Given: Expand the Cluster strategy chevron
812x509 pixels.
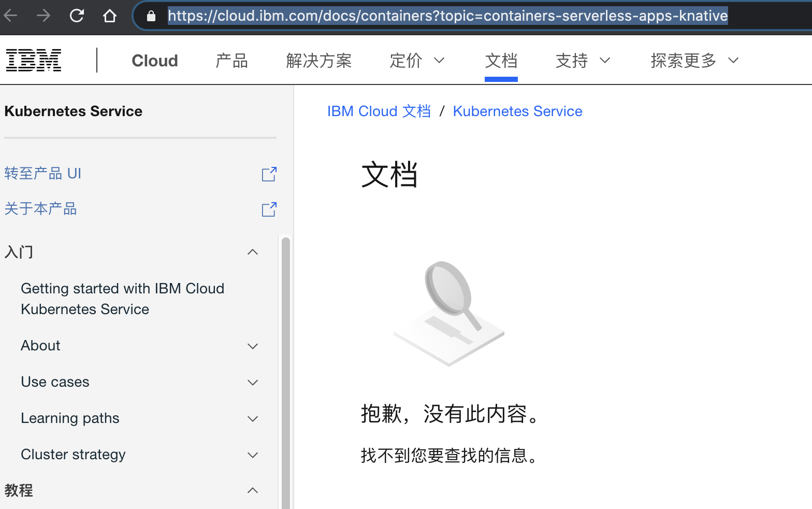Looking at the screenshot, I should pos(253,455).
